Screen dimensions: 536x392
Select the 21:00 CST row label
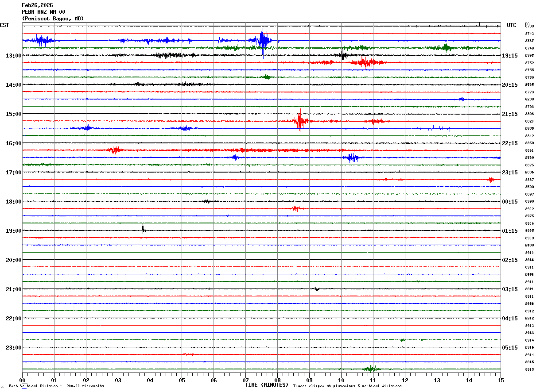click(x=13, y=289)
